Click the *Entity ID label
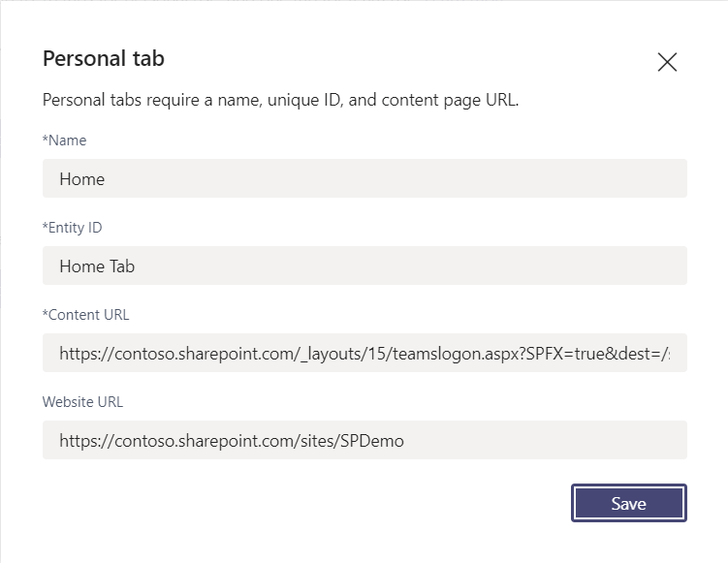The image size is (728, 563). 72,228
